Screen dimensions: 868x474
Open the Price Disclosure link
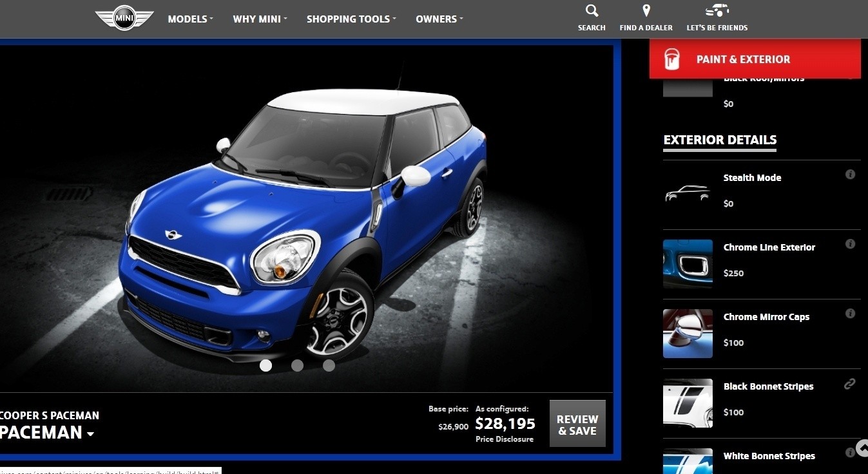pyautogui.click(x=505, y=439)
